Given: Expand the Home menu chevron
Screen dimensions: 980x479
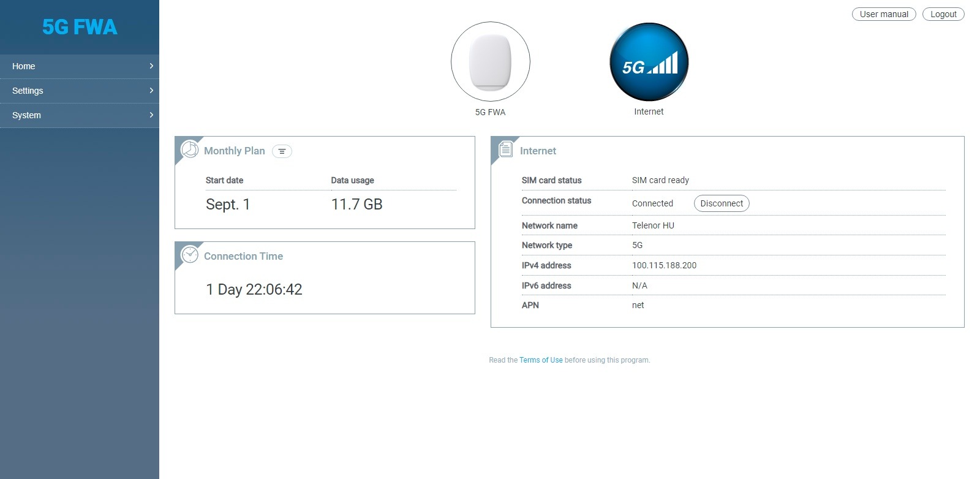Looking at the screenshot, I should [151, 66].
